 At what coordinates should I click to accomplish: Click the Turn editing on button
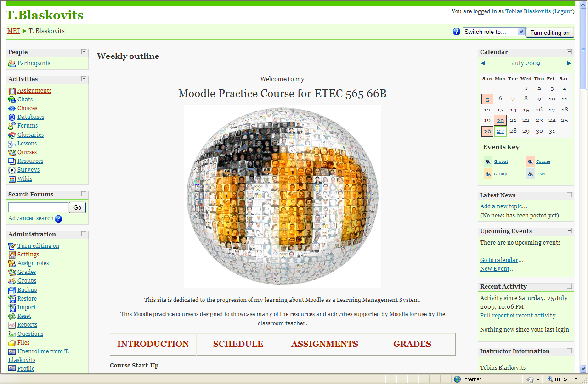pyautogui.click(x=550, y=33)
